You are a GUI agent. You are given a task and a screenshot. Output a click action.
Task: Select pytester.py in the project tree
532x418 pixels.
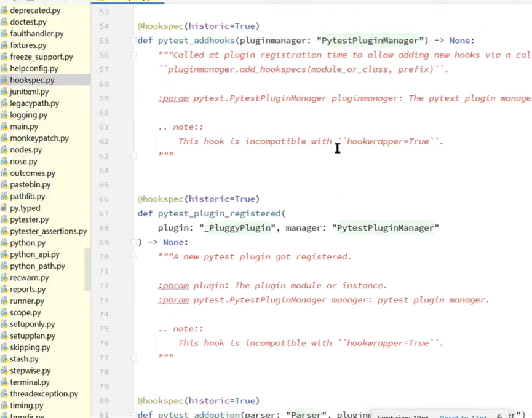[x=29, y=219]
